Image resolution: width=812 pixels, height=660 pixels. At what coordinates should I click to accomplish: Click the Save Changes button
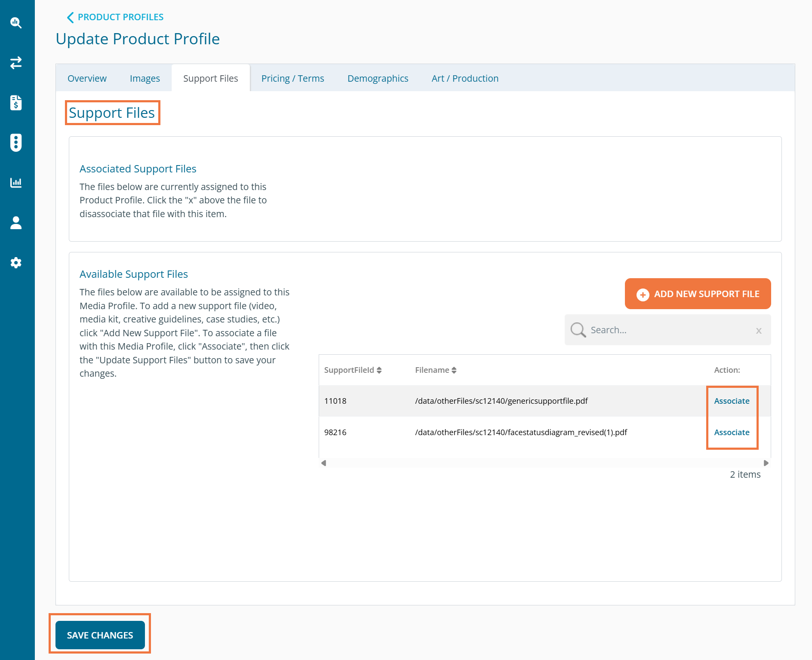point(100,635)
